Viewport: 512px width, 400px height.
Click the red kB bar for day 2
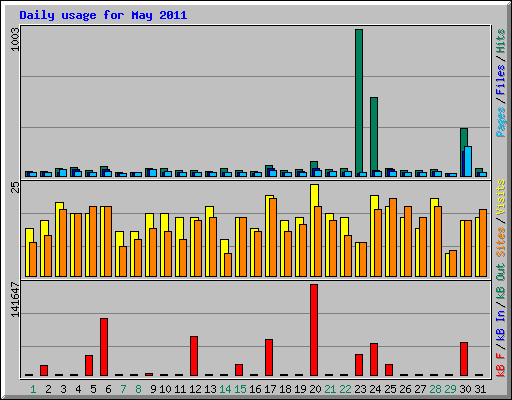point(44,371)
